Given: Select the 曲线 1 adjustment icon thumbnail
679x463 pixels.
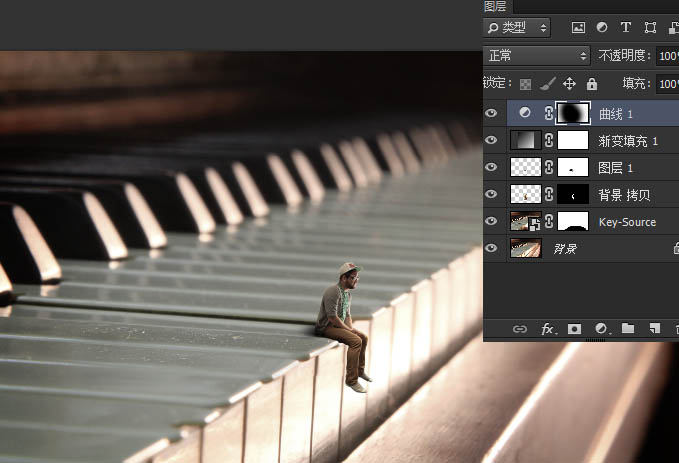Looking at the screenshot, I should (x=524, y=113).
